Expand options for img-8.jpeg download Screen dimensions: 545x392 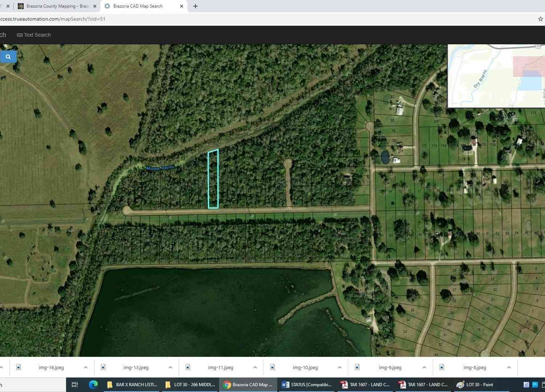click(x=509, y=367)
